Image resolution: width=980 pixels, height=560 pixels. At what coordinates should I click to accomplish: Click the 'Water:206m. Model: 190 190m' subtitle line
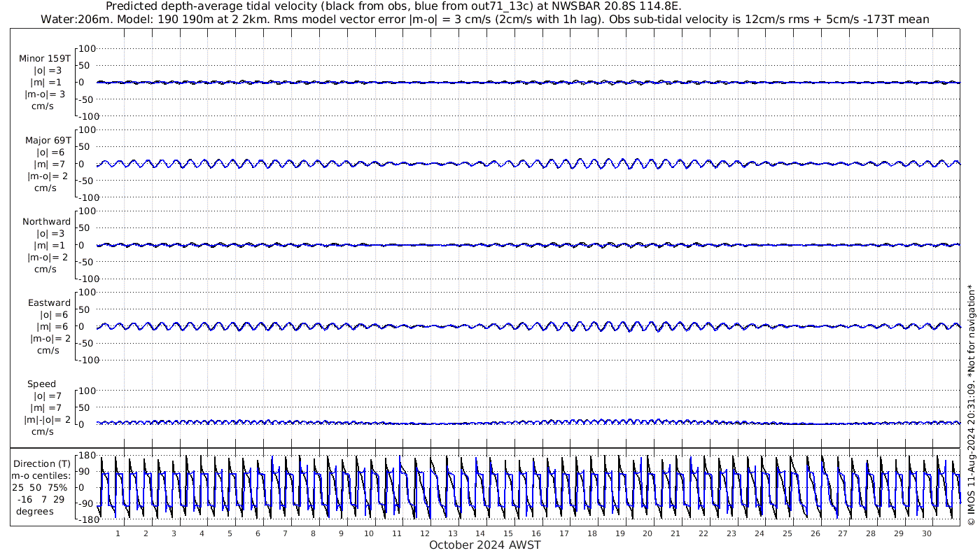tap(484, 19)
